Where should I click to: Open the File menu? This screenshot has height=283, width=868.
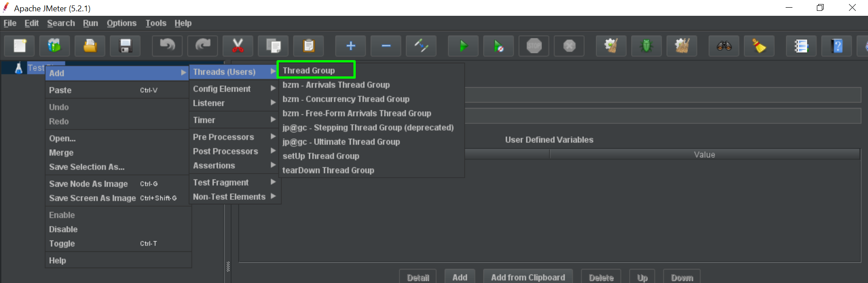click(10, 23)
